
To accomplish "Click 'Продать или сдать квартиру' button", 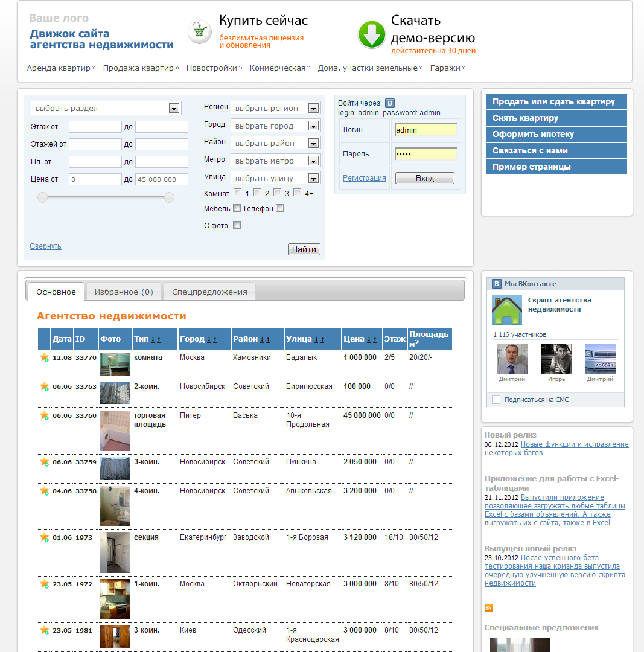I will pos(556,101).
